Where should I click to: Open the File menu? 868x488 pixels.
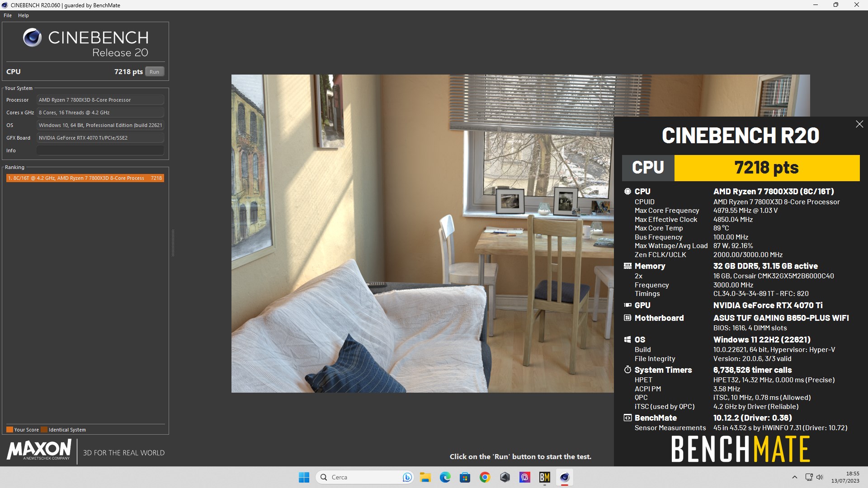pyautogui.click(x=8, y=15)
